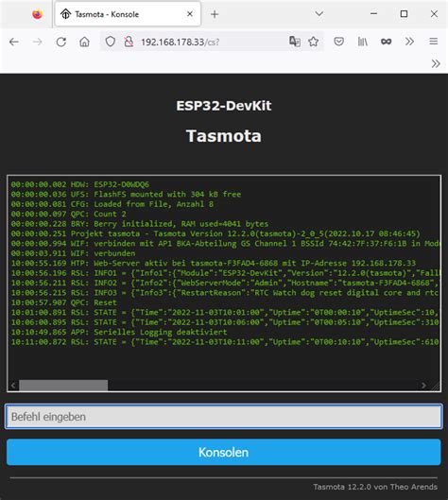Click left arrow of console scrollbar
The image size is (448, 500).
point(13,386)
